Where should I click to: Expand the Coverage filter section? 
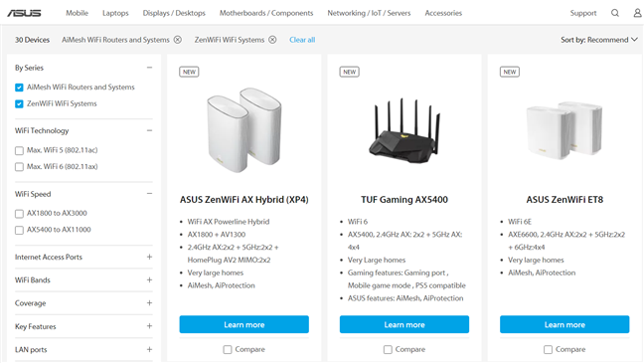click(149, 303)
